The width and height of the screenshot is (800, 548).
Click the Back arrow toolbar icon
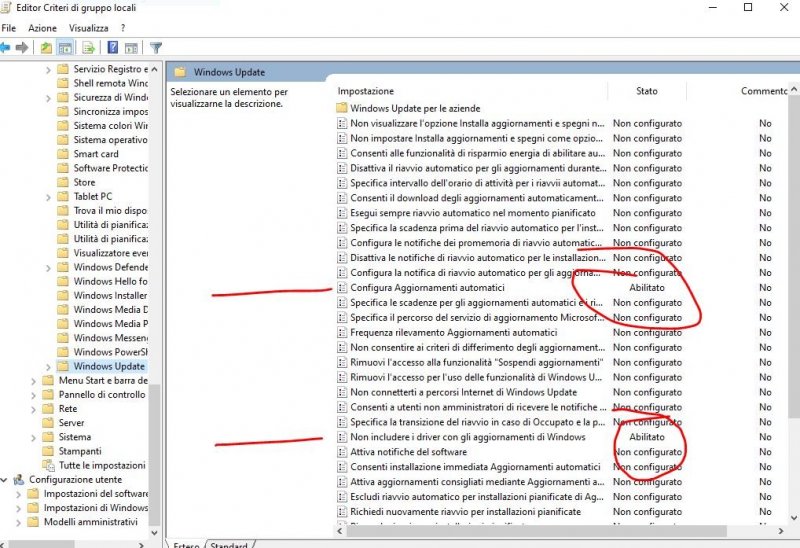(5, 48)
